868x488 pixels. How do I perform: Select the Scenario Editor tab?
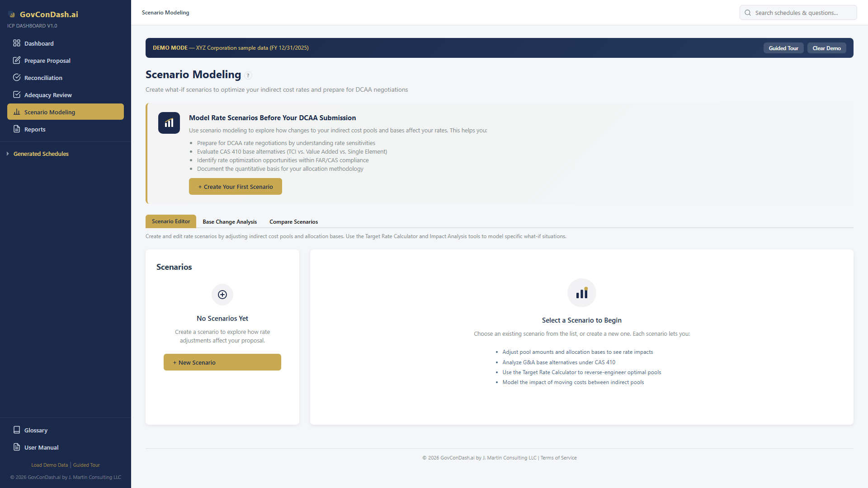pos(171,221)
